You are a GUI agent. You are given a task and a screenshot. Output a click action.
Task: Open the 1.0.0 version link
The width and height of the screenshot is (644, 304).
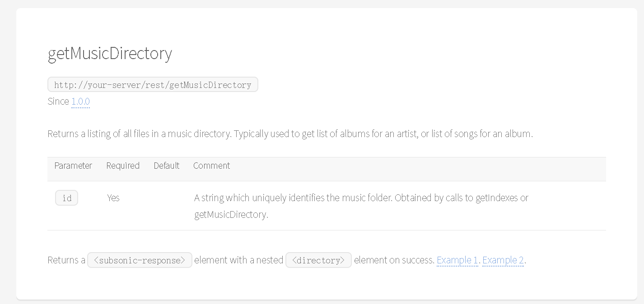pos(80,101)
